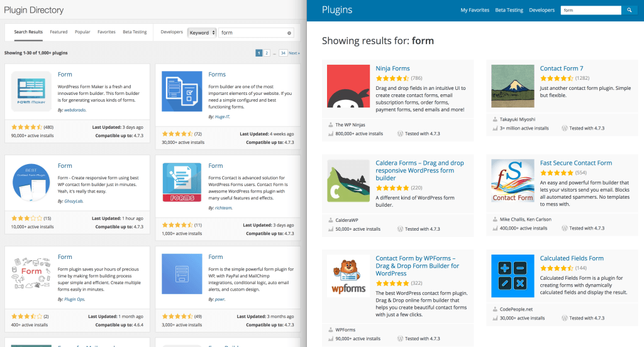Click author icon beside Takayuki Miyoshi
This screenshot has height=347, width=644.
[x=495, y=119]
